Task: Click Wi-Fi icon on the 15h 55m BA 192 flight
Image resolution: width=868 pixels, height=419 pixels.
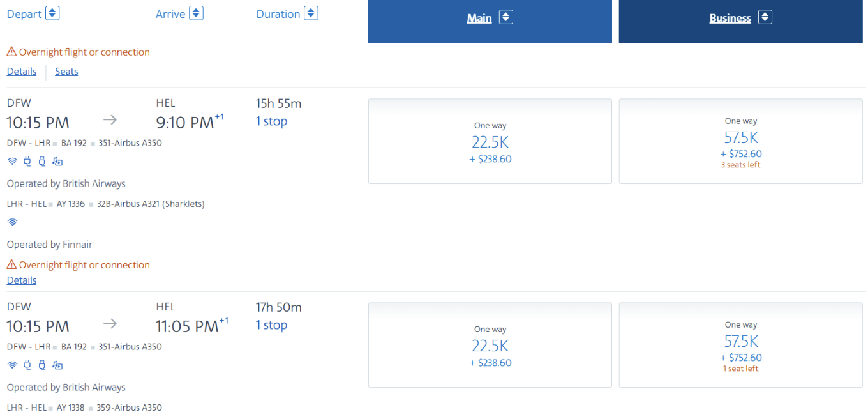Action: tap(12, 162)
